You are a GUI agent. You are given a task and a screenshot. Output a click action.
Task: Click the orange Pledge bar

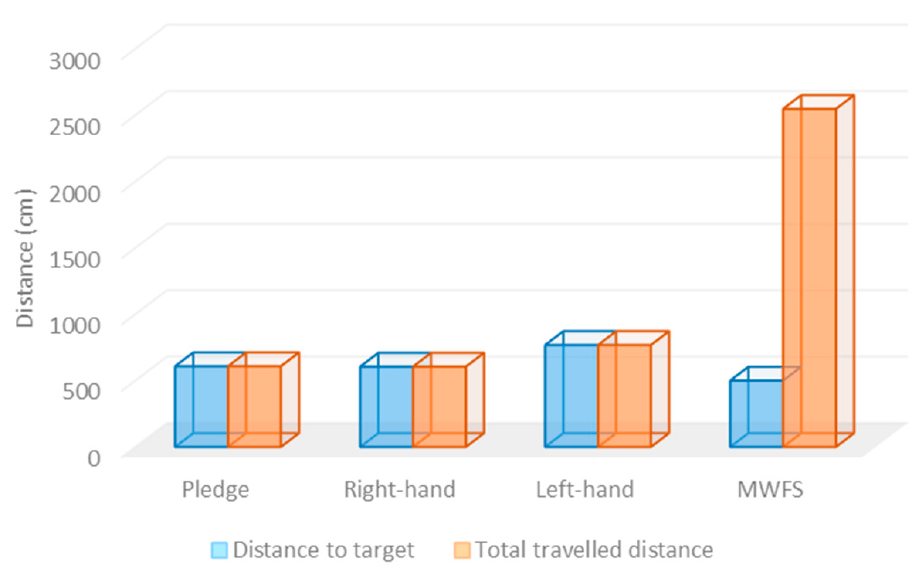tap(254, 406)
